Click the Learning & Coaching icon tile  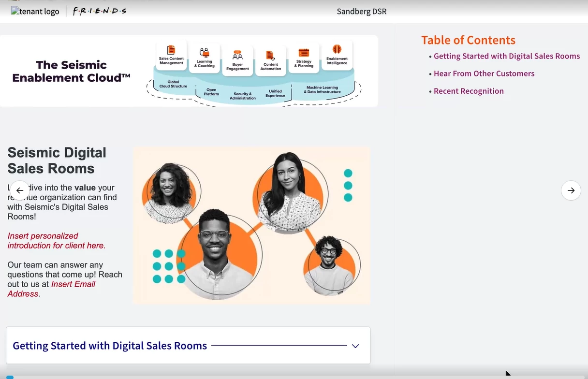point(205,58)
